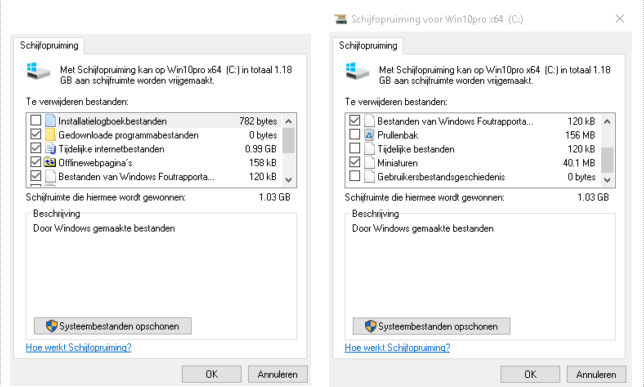Select the left Schijfopruiming tab

pos(49,46)
